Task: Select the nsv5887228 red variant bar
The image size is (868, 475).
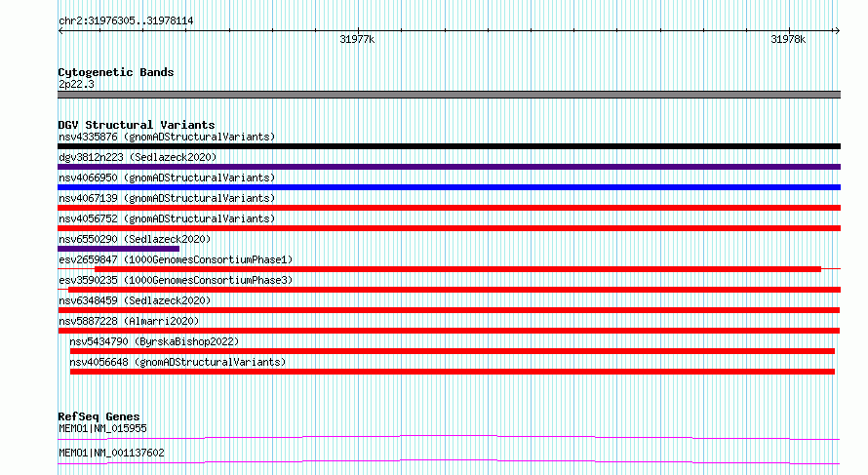Action: pos(449,331)
